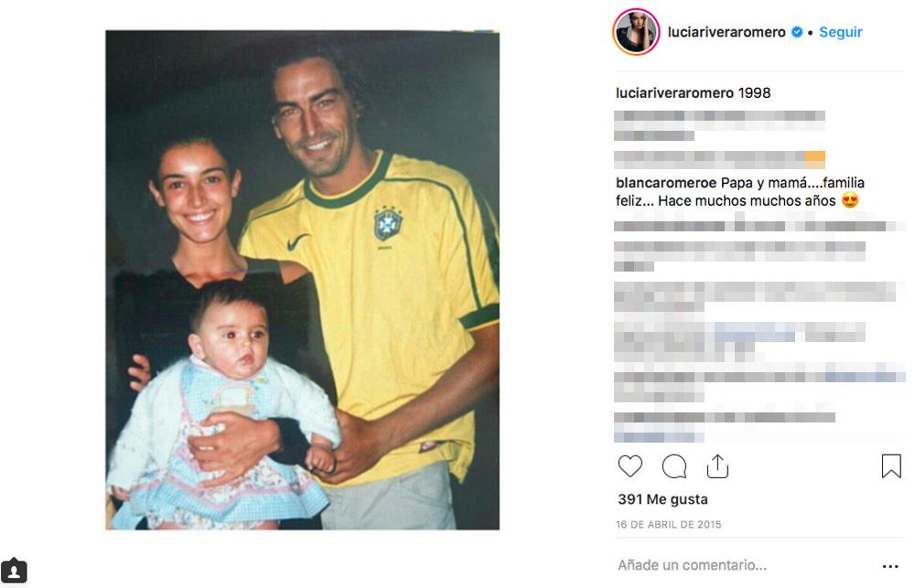Image resolution: width=915 pixels, height=588 pixels.
Task: View the 391 Me gusta likes list
Action: (662, 499)
